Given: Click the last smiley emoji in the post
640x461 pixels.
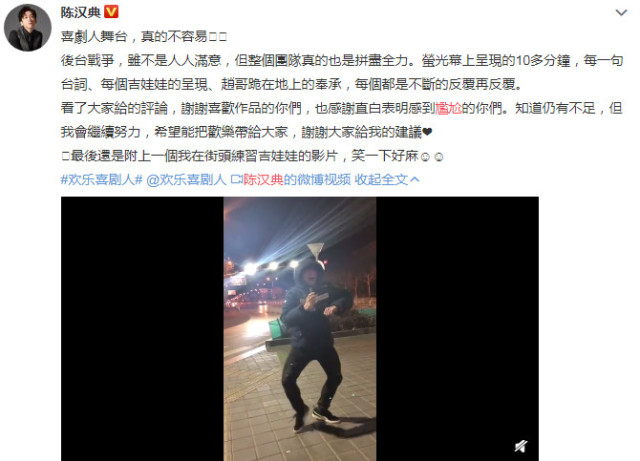Looking at the screenshot, I should point(439,157).
